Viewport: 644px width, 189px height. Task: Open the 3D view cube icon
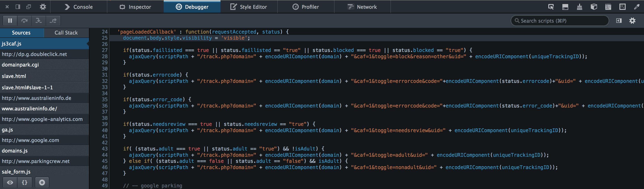tap(594, 7)
